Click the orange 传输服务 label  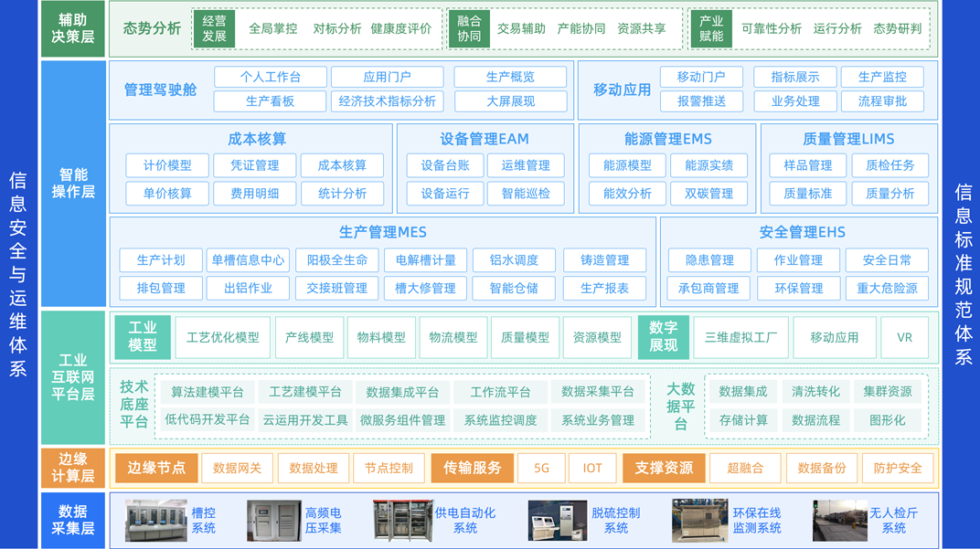click(472, 468)
